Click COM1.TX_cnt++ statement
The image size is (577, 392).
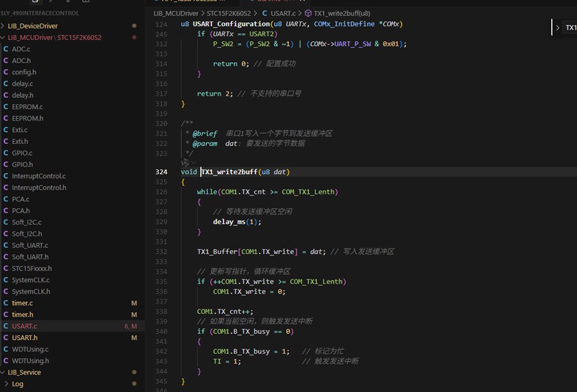(x=225, y=311)
